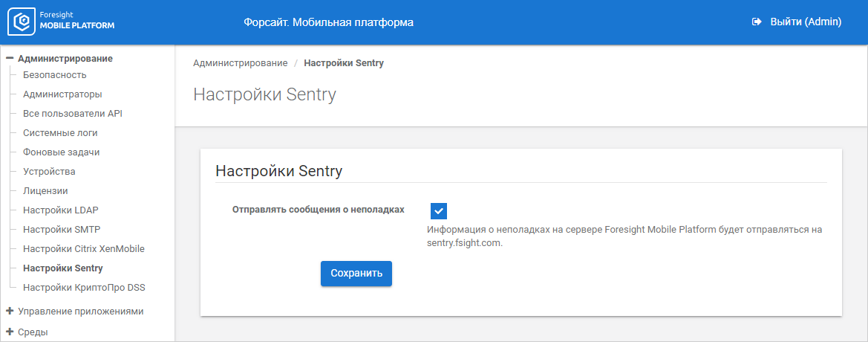
Task: Expand the Среды section
Action: point(10,332)
